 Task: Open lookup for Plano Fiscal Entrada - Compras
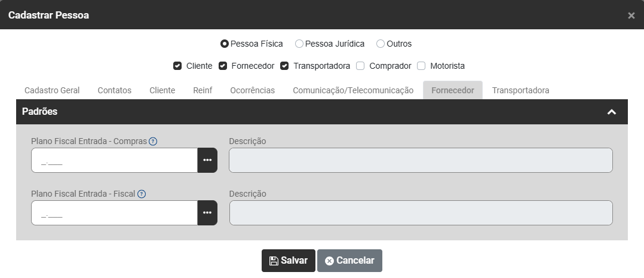(x=207, y=160)
